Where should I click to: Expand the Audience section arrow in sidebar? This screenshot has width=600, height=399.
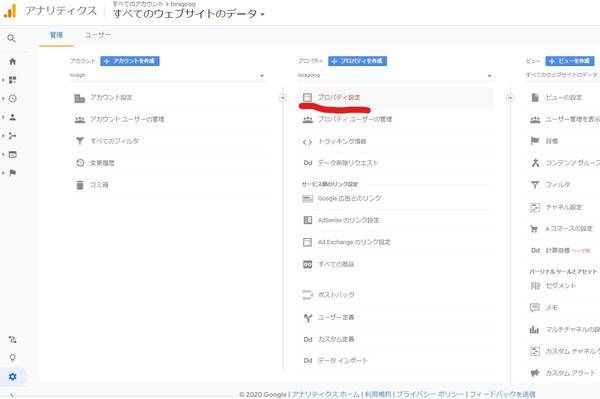[x=3, y=117]
